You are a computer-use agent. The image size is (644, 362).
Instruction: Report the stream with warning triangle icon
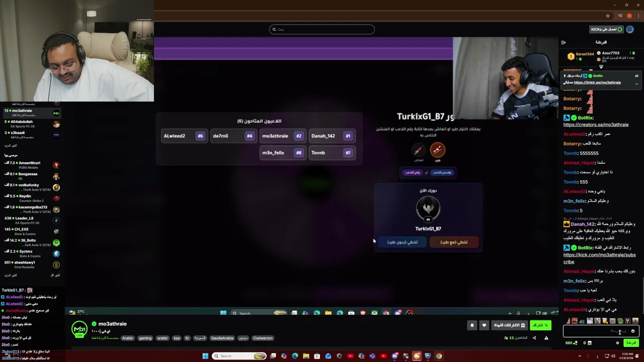click(546, 338)
